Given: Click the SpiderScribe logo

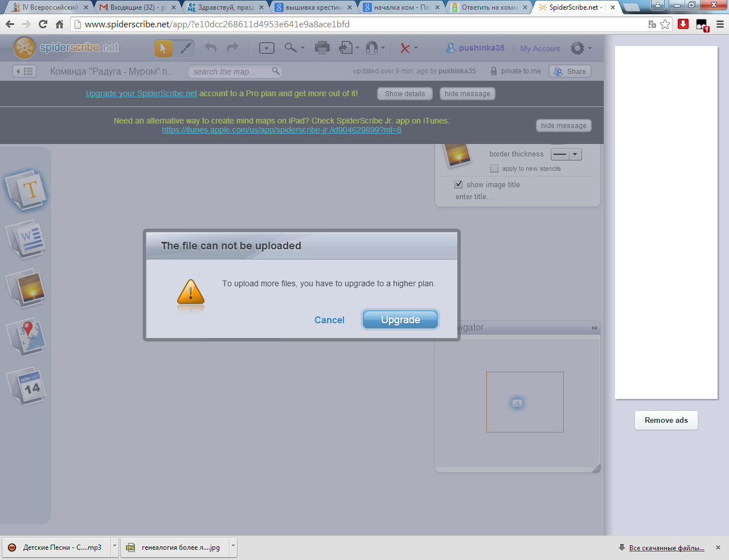Looking at the screenshot, I should [66, 48].
